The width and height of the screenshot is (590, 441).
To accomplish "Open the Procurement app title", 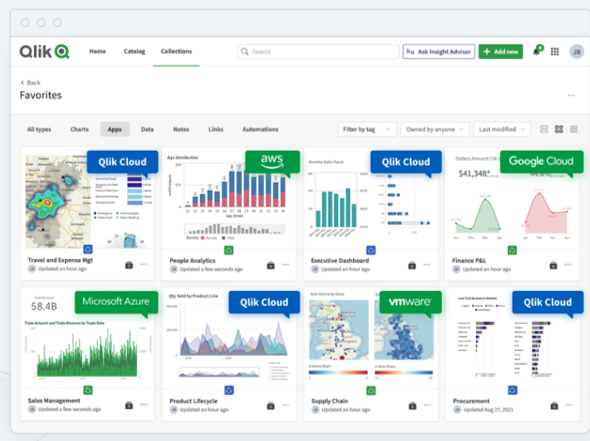I will pyautogui.click(x=471, y=401).
